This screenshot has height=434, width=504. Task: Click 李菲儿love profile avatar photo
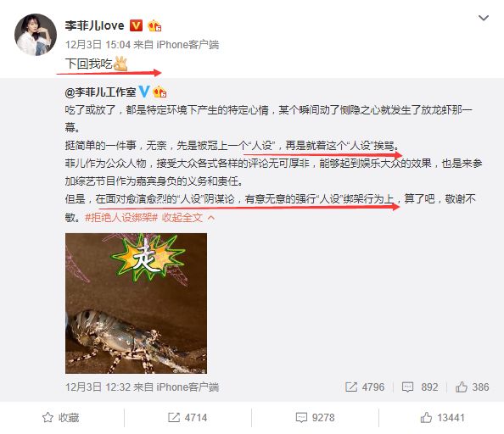click(36, 35)
